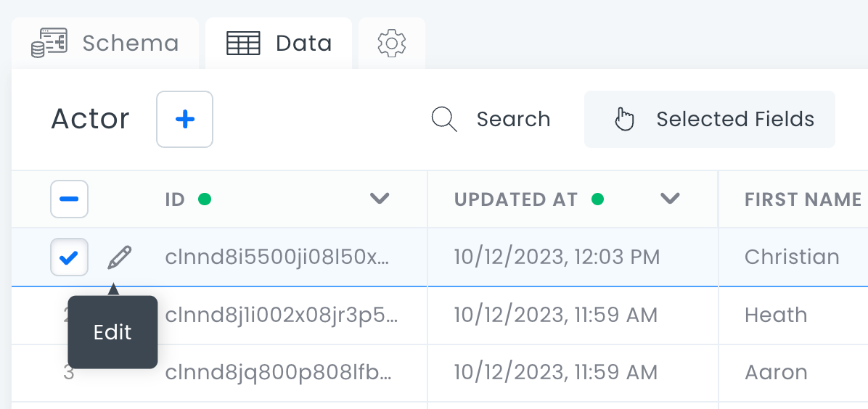Expand the ID column dropdown chevron
Screen dimensions: 868x409
(x=380, y=199)
